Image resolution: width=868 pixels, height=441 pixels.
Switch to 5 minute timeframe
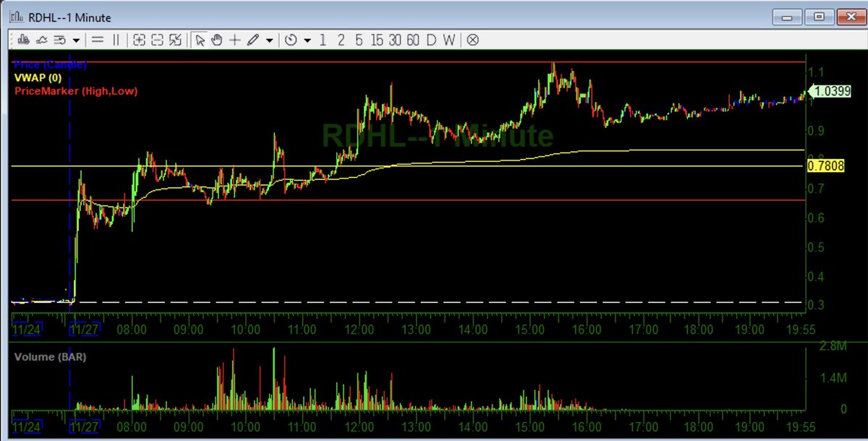359,40
